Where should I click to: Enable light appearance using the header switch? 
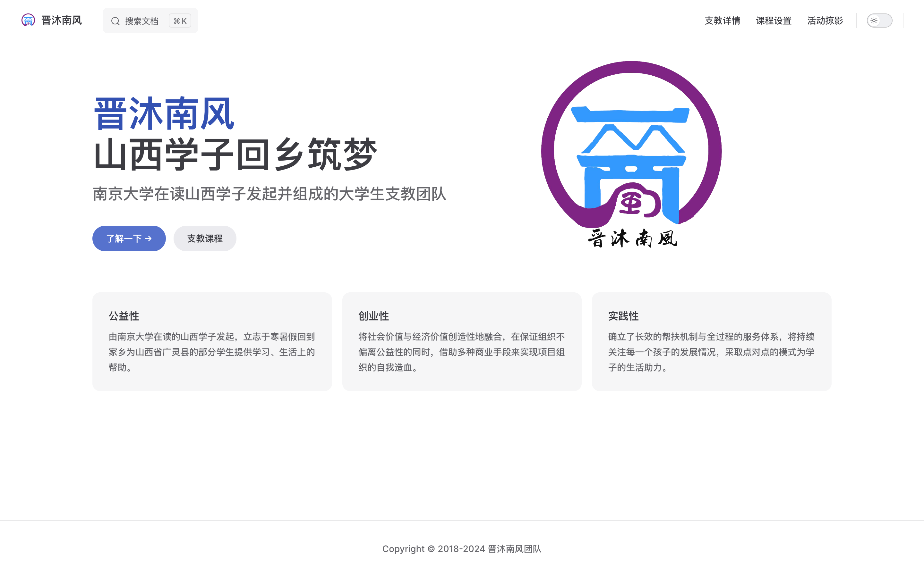tap(879, 21)
